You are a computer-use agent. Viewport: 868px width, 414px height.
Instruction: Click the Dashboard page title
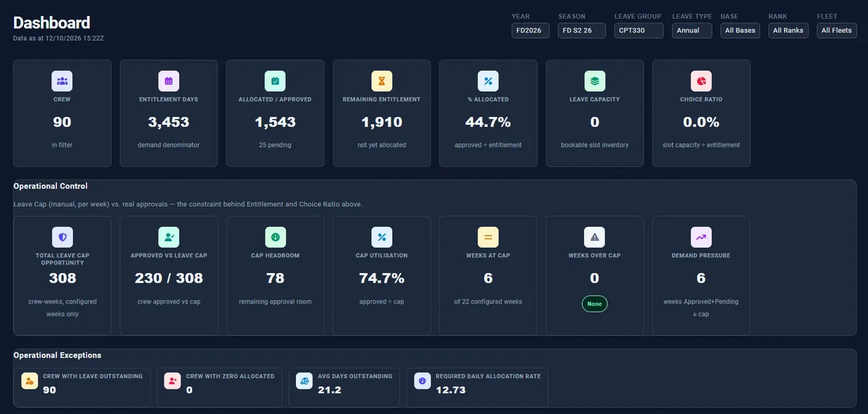(x=51, y=22)
